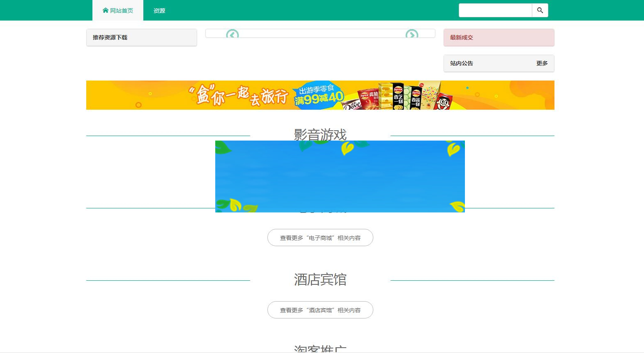Focus the search input field
Viewport: 644px width, 353px height.
point(495,10)
